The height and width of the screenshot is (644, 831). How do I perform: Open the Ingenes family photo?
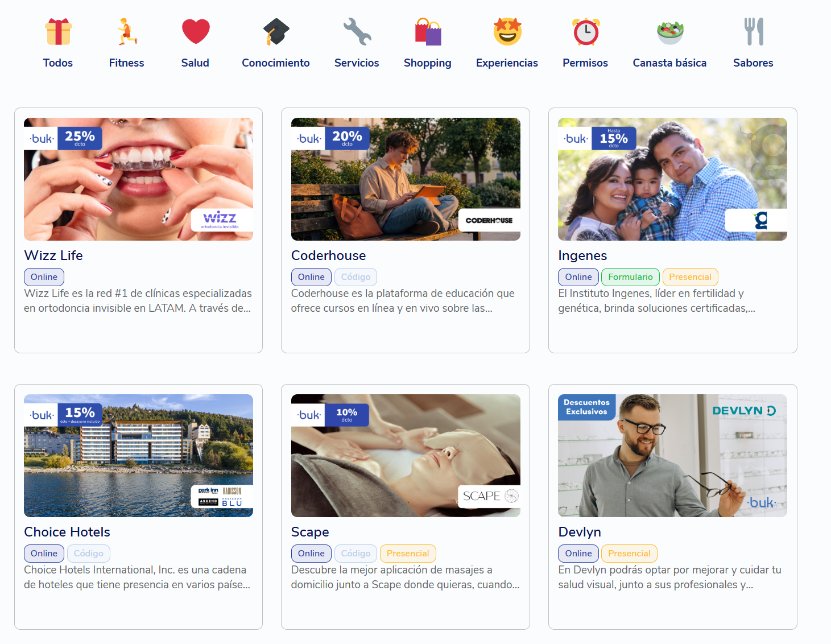coord(672,179)
